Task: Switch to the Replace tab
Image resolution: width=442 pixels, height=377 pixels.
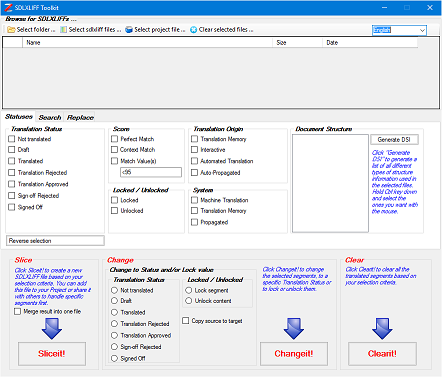Action: pyautogui.click(x=80, y=117)
